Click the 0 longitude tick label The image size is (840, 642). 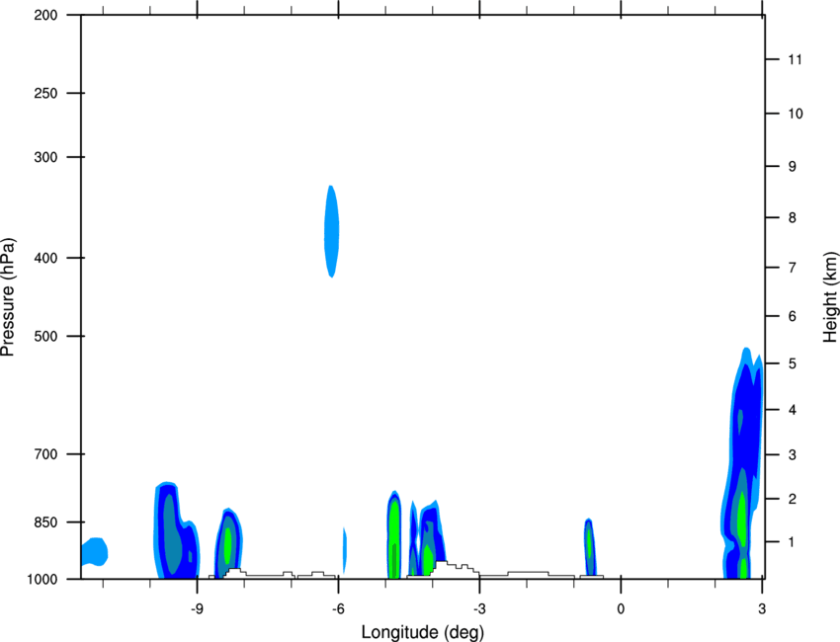(x=621, y=608)
